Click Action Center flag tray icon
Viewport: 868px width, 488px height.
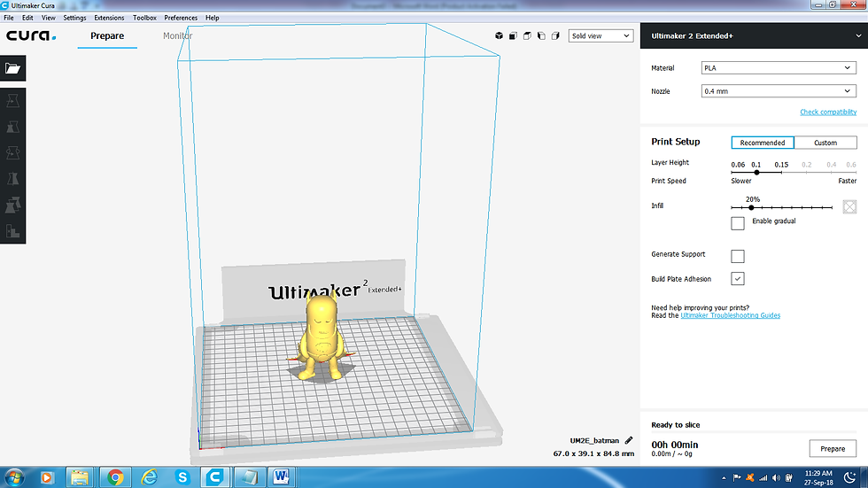[x=737, y=477]
